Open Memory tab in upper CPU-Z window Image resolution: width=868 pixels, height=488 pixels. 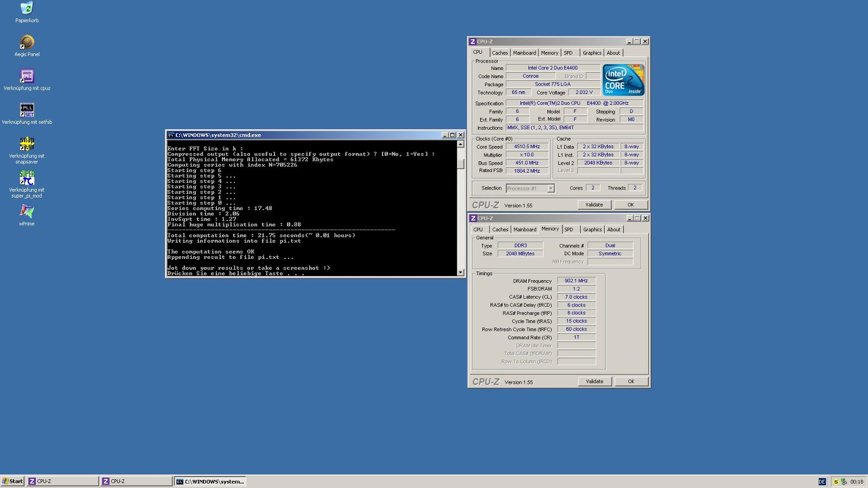550,53
